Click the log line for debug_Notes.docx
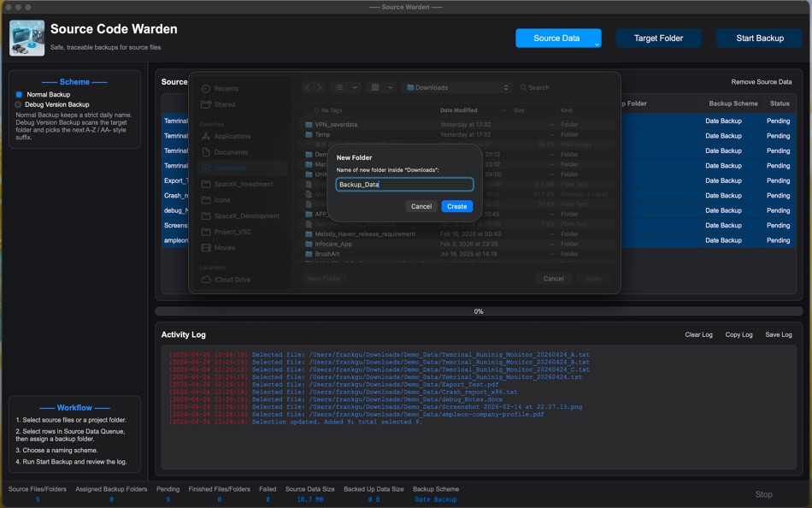 336,399
